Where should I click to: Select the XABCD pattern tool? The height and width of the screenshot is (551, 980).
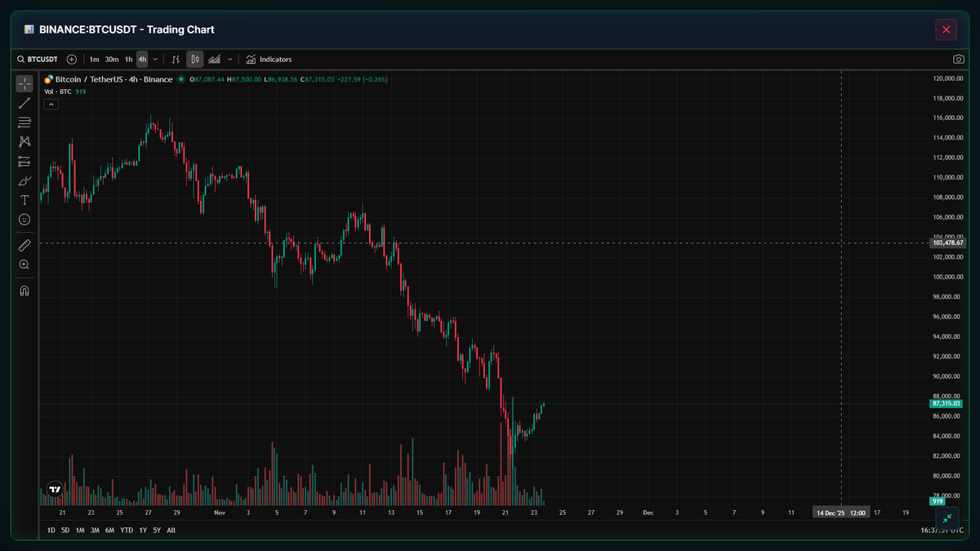click(x=24, y=141)
